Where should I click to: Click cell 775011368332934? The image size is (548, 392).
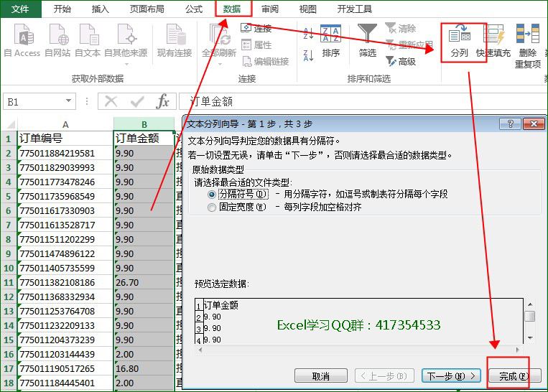click(x=65, y=297)
